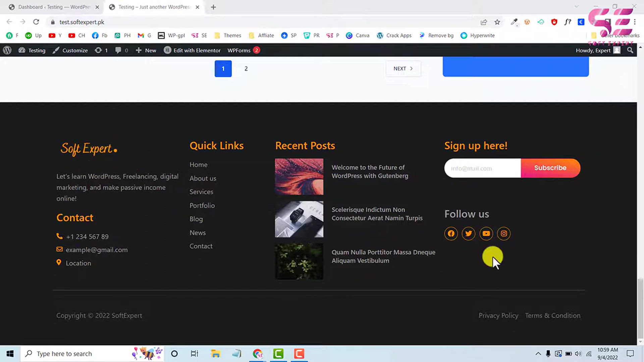Open the New content menu in admin bar
This screenshot has width=644, height=362.
146,50
